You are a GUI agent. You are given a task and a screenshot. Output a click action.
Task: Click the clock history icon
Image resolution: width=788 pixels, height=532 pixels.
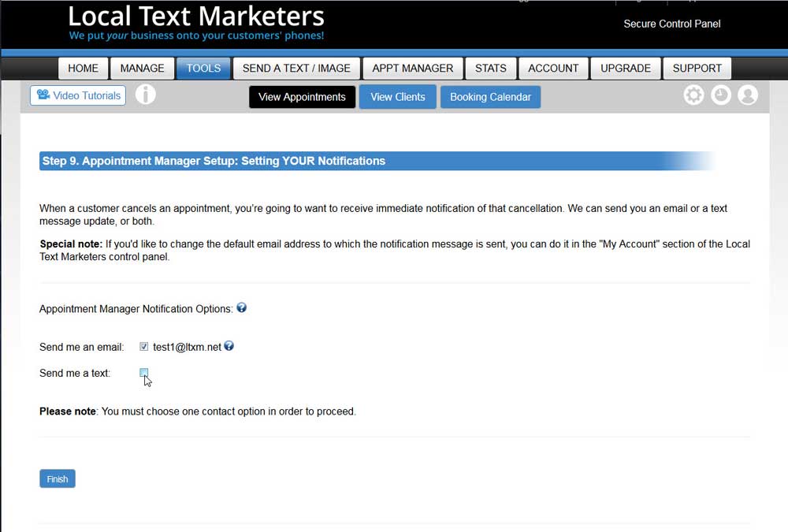coord(720,95)
